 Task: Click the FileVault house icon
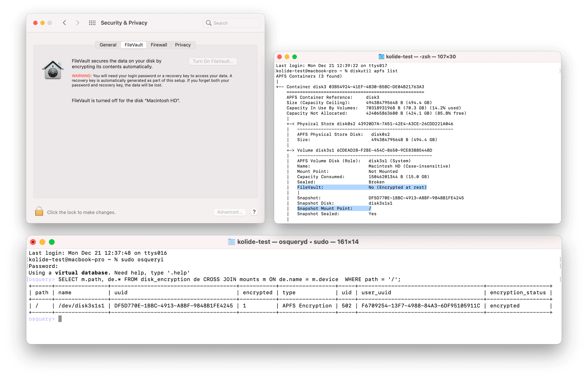pyautogui.click(x=53, y=69)
